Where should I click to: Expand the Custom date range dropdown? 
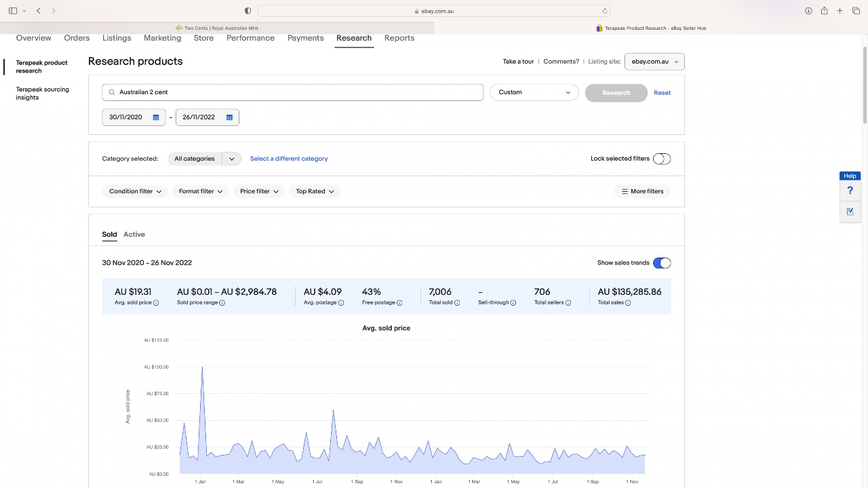[x=534, y=92]
